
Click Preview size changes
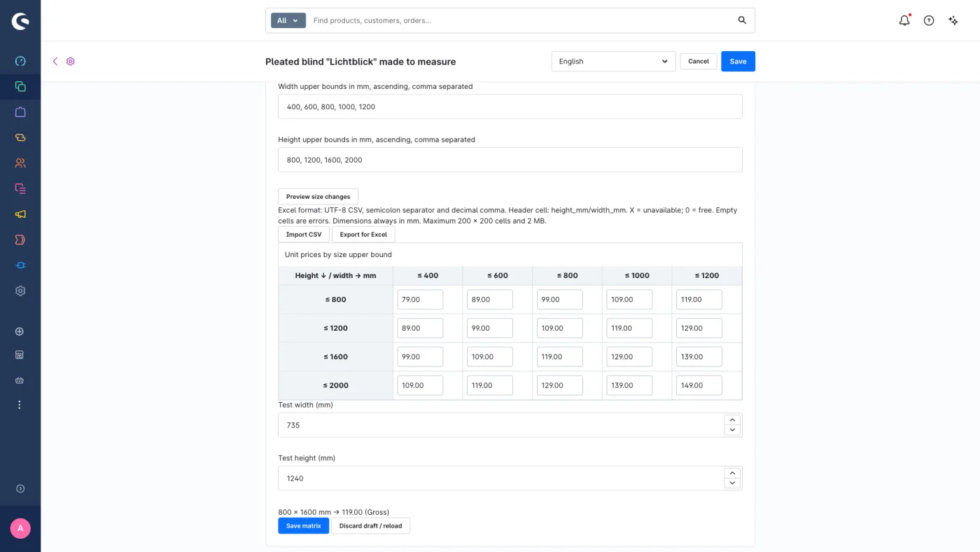[318, 197]
